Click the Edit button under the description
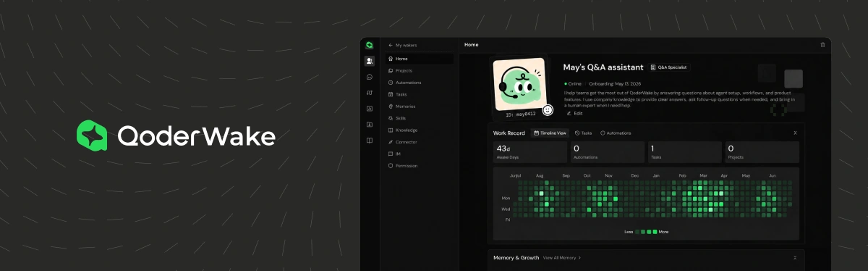 coord(575,113)
